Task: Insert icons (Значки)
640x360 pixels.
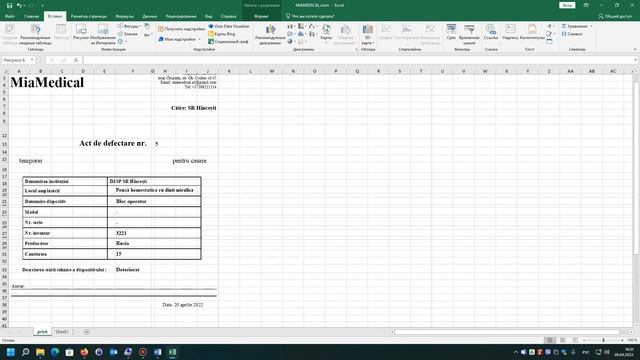Action: click(128, 34)
